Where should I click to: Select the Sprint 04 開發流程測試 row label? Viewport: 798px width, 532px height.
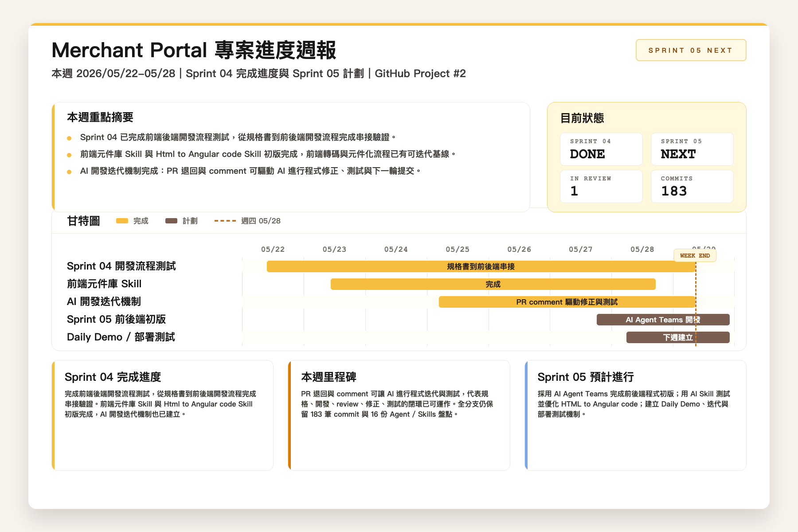point(121,266)
